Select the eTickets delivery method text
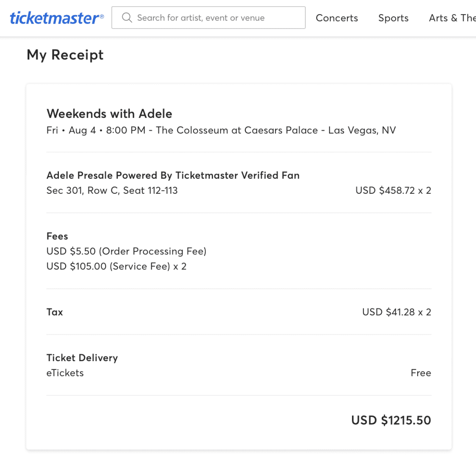The height and width of the screenshot is (469, 476). tap(65, 373)
